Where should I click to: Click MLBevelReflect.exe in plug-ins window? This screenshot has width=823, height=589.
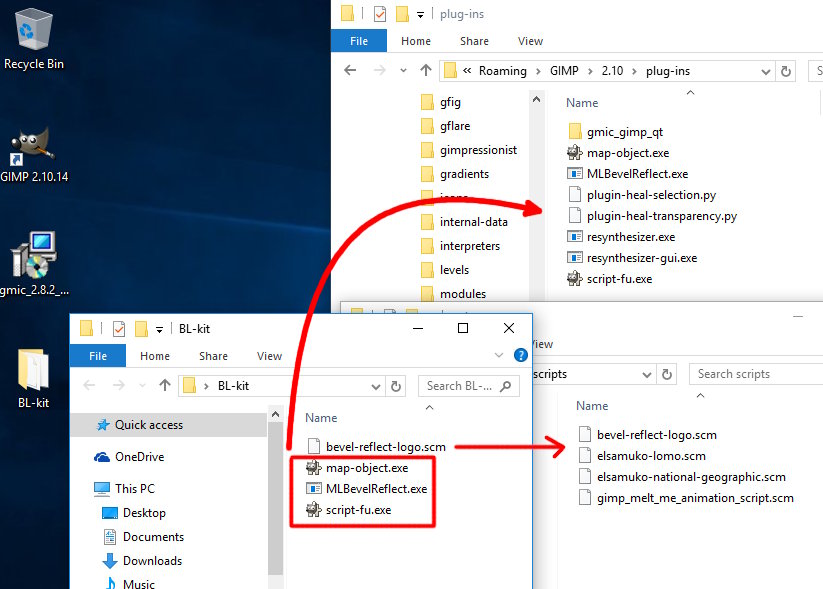click(x=627, y=174)
